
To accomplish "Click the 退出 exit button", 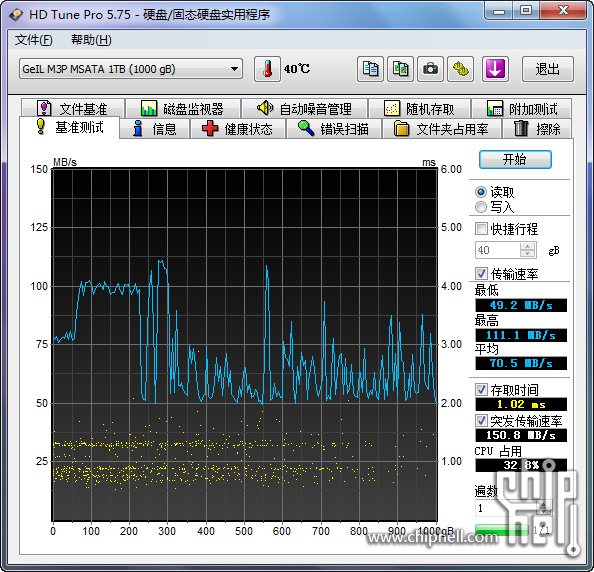I will (547, 69).
